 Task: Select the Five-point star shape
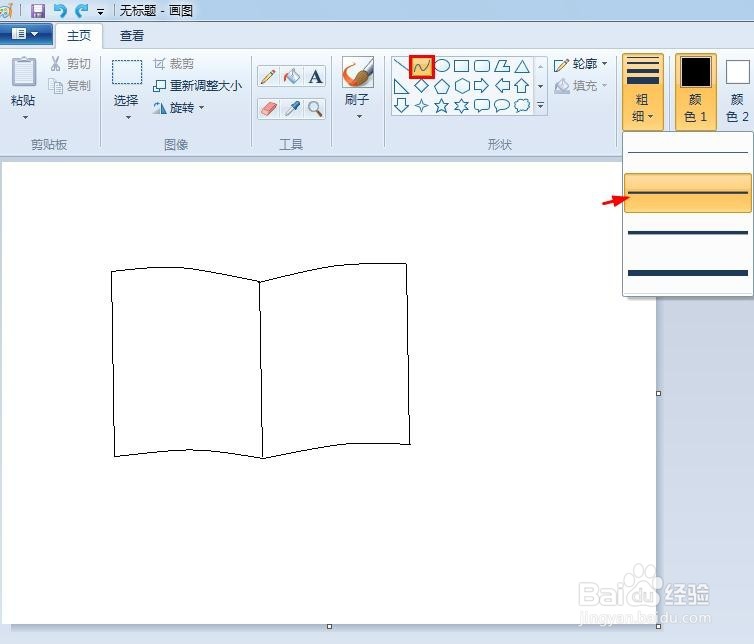click(442, 105)
